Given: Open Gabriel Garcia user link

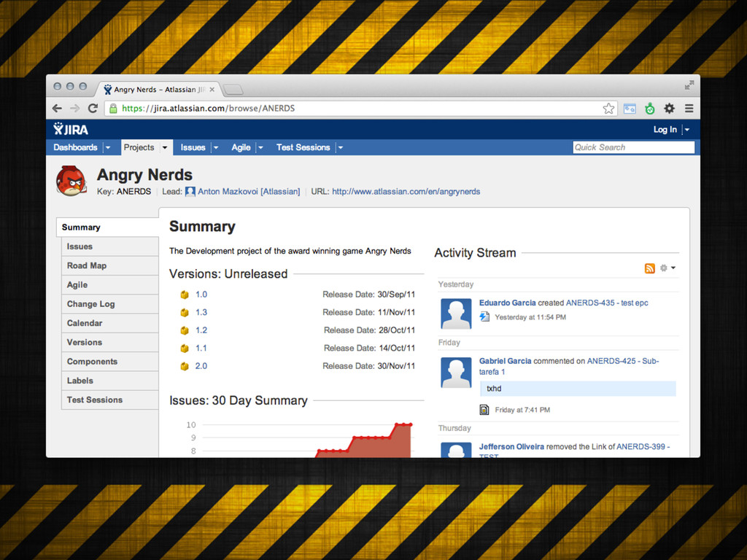Looking at the screenshot, I should point(505,361).
